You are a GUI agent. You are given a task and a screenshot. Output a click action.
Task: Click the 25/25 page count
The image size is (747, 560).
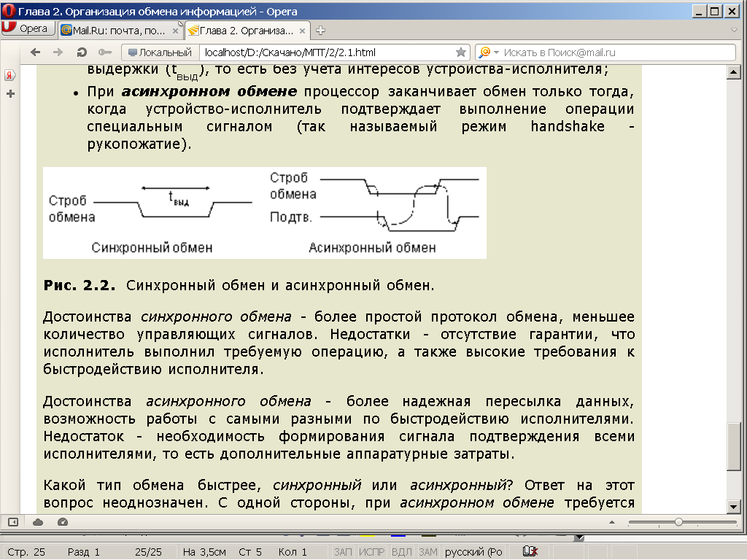[x=148, y=552]
